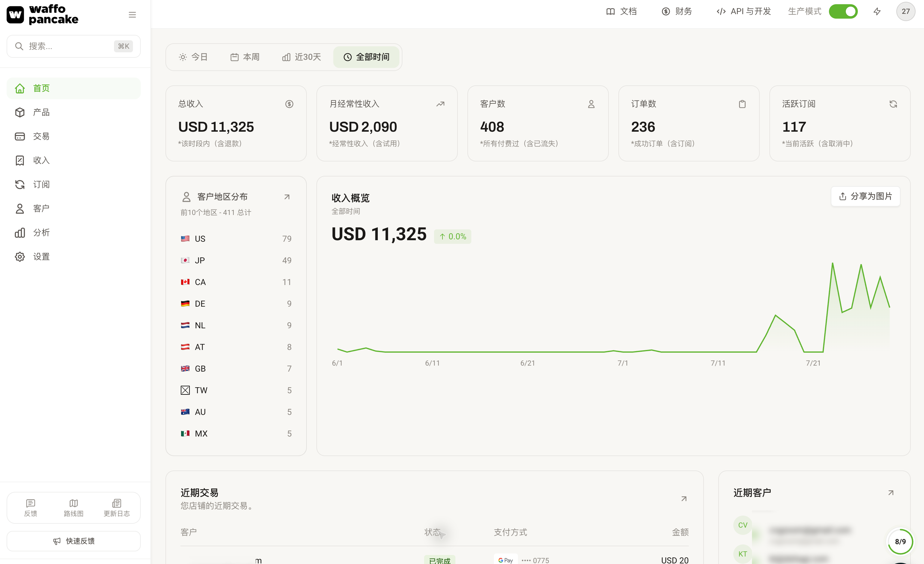924x564 pixels.
Task: Click the person icon on 客户数 card
Action: pos(591,104)
